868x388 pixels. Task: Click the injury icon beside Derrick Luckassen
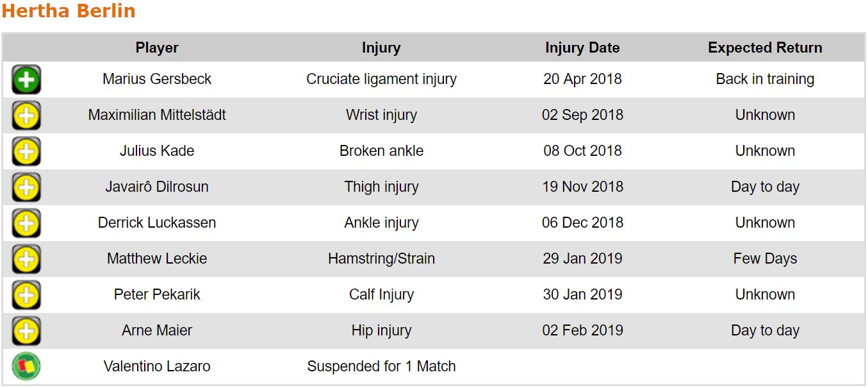26,223
